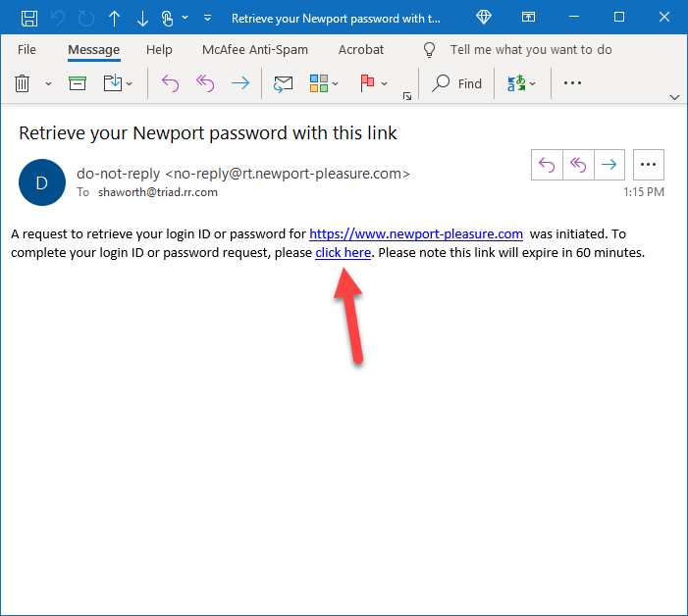Follow the 'click here' link
Image resolution: width=688 pixels, height=616 pixels.
344,253
